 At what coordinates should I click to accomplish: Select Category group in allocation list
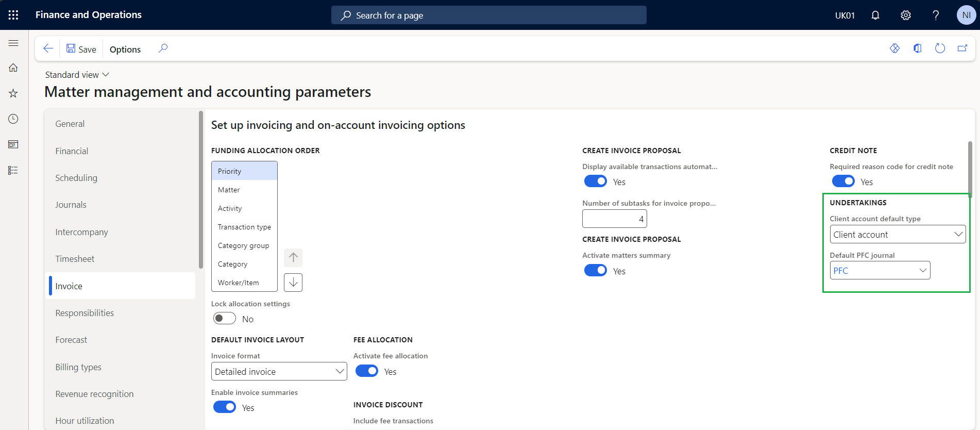point(244,245)
